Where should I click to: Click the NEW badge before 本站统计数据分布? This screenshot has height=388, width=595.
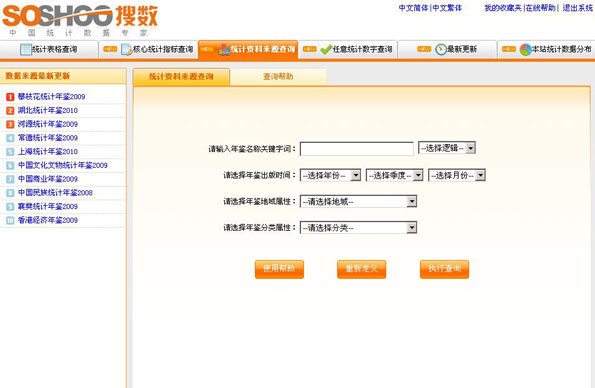click(509, 49)
